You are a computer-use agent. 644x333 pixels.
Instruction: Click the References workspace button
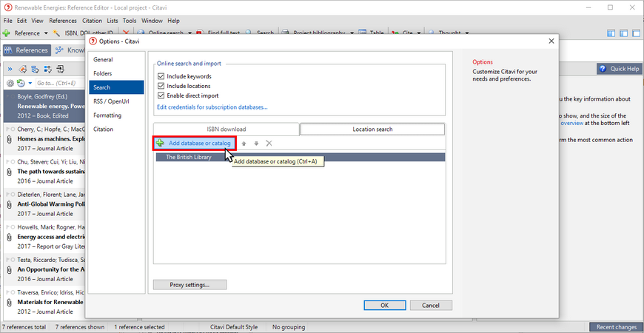[27, 50]
